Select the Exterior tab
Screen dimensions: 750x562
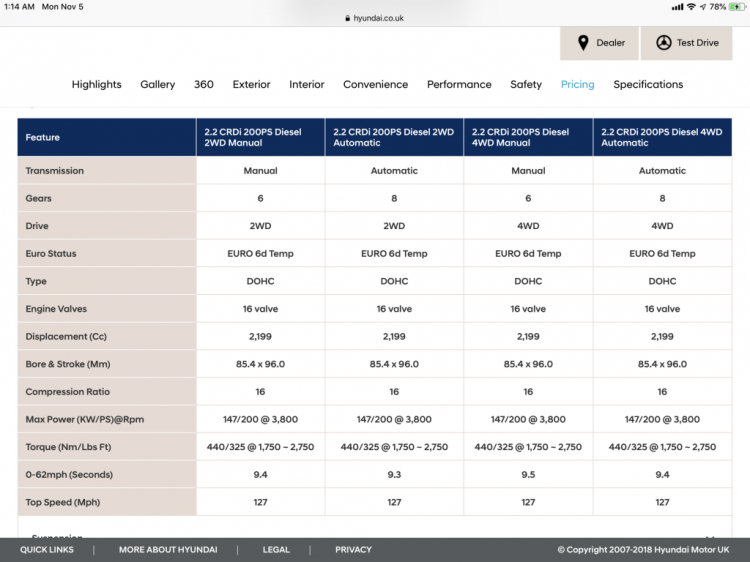(x=252, y=85)
